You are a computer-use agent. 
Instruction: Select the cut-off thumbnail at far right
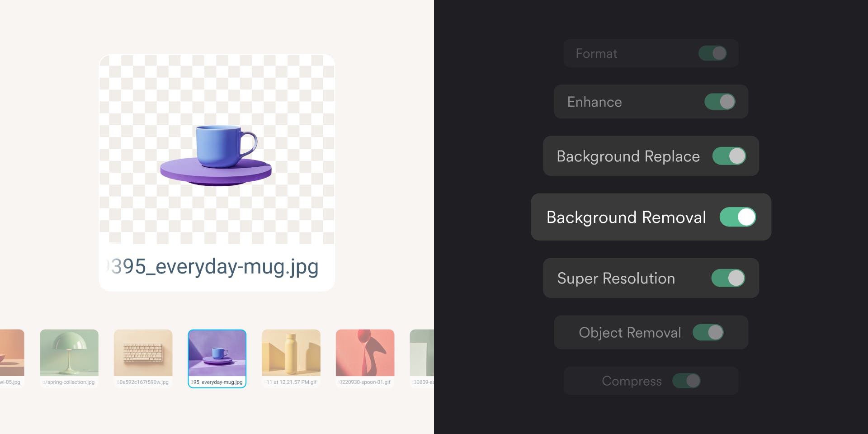coord(422,353)
